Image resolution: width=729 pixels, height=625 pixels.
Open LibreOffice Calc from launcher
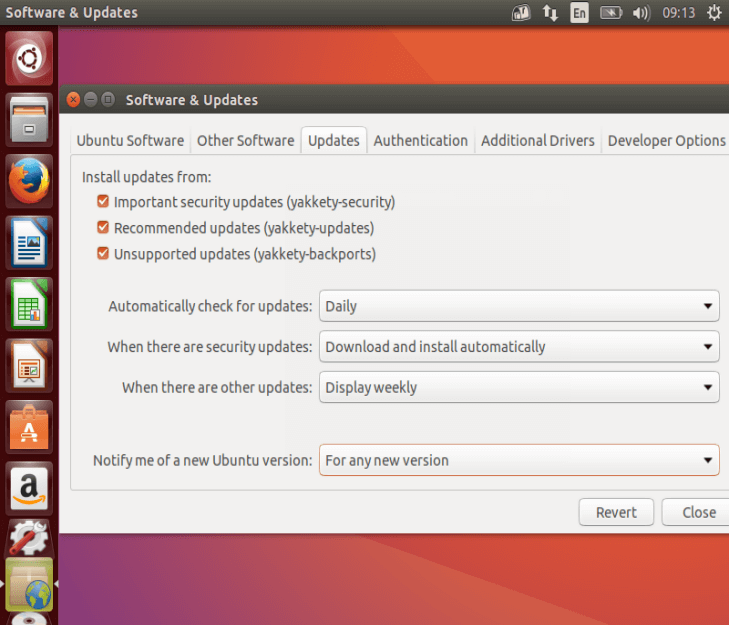29,304
